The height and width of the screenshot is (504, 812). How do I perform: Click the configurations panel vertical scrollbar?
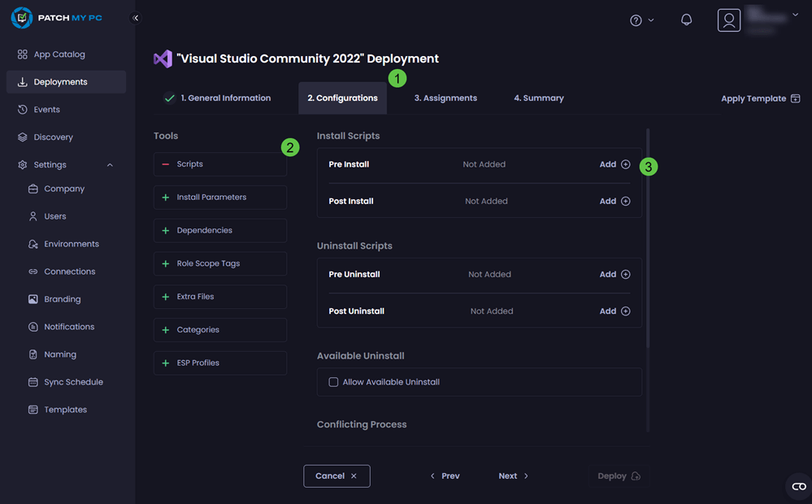click(648, 238)
